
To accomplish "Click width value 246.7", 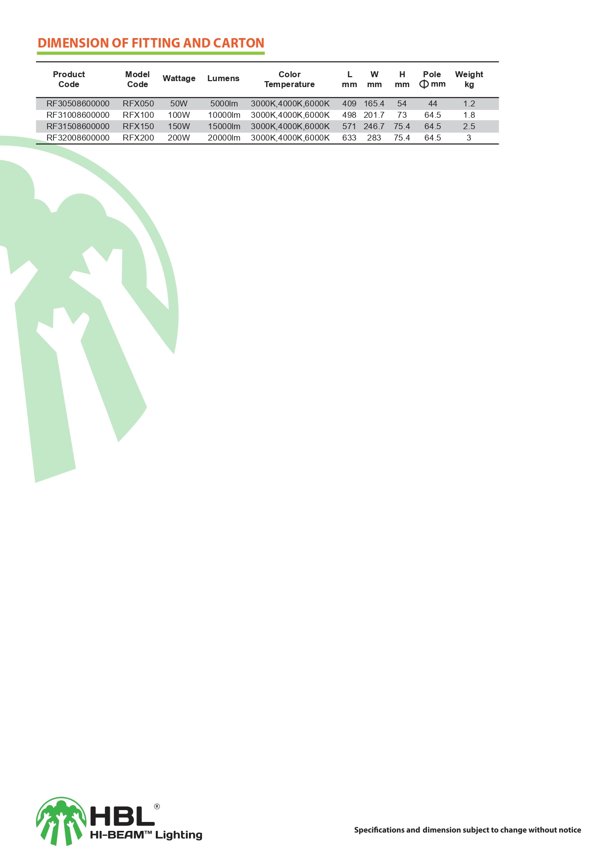I will pos(374,126).
